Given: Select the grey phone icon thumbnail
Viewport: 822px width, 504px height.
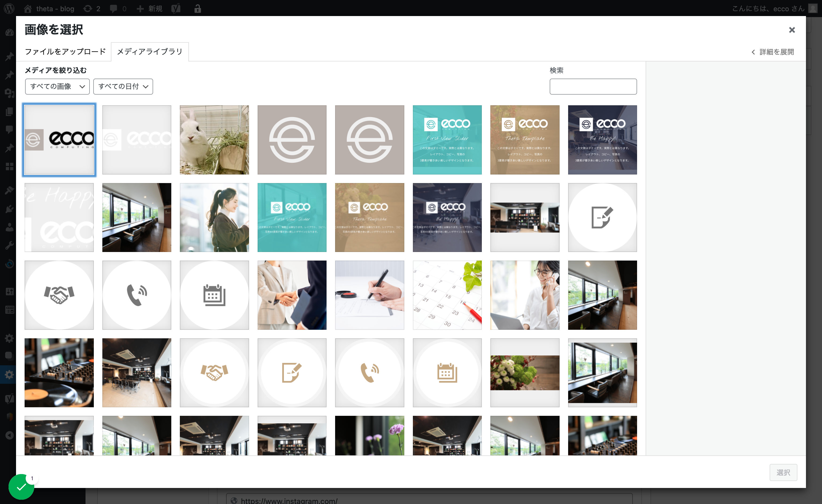Looking at the screenshot, I should click(137, 295).
